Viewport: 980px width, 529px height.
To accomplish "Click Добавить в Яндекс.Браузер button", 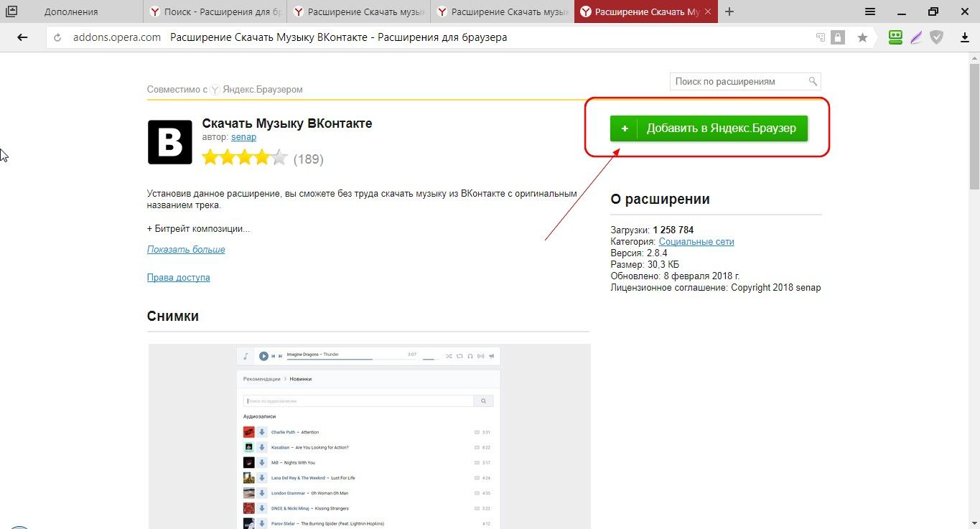I will pos(709,128).
